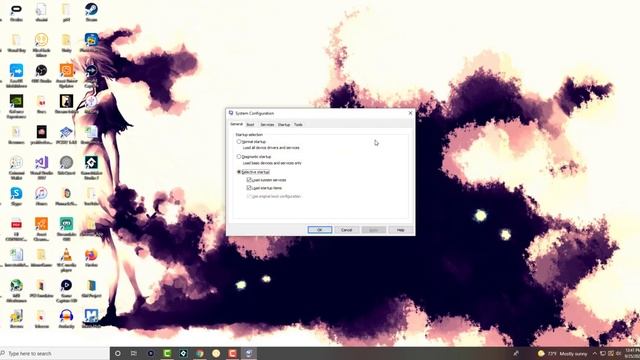Open the PCSX2 desktop icon

tap(66, 135)
